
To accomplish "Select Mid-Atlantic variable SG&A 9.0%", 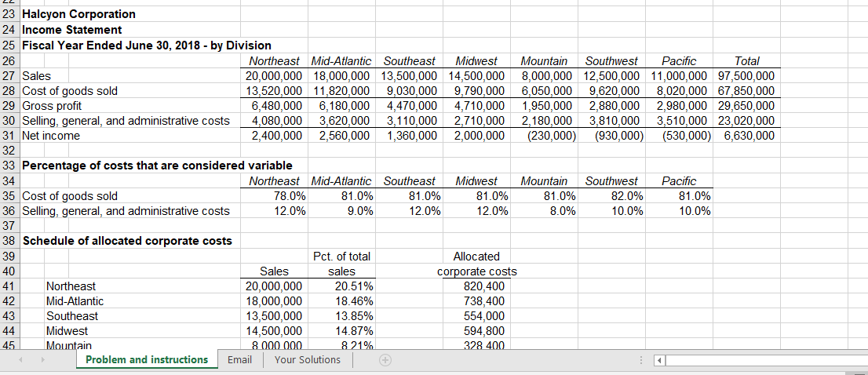I will pyautogui.click(x=341, y=211).
